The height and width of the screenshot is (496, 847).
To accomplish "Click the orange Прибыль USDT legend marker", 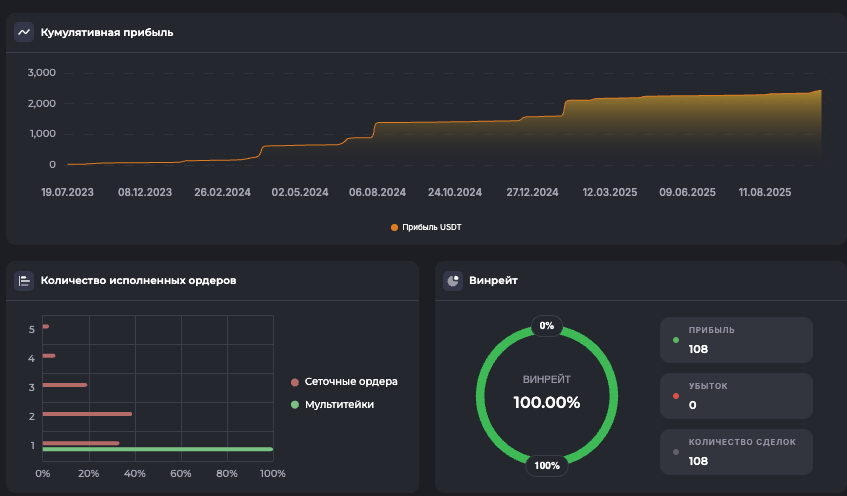I will tap(394, 227).
